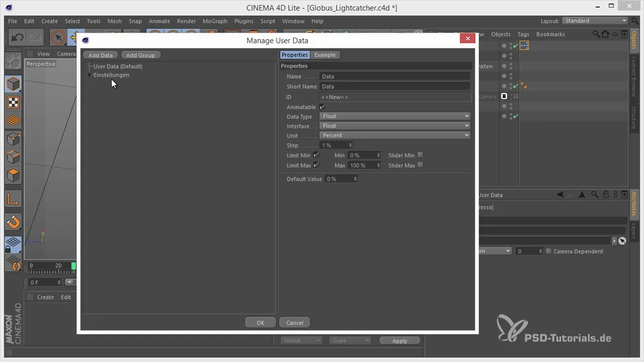Expand the Einstellungen group in the tree
Screen dimensions: 644x362
pyautogui.click(x=90, y=75)
